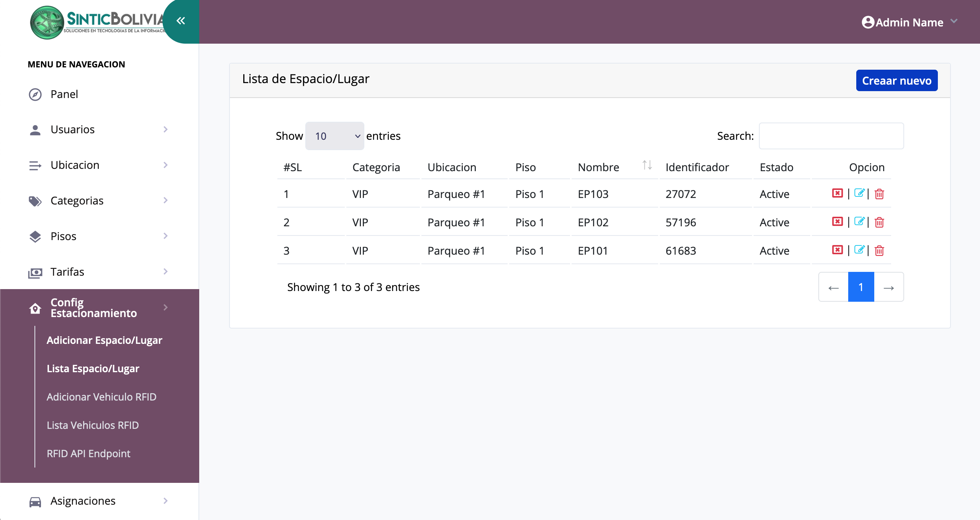Click red X status icon for EP101
This screenshot has width=980, height=520.
point(837,250)
